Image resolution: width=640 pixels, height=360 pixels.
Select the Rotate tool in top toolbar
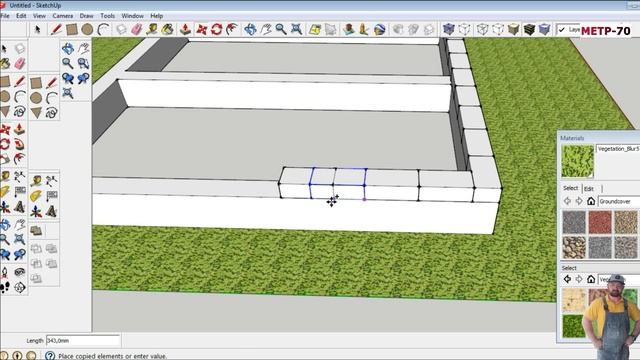(217, 29)
